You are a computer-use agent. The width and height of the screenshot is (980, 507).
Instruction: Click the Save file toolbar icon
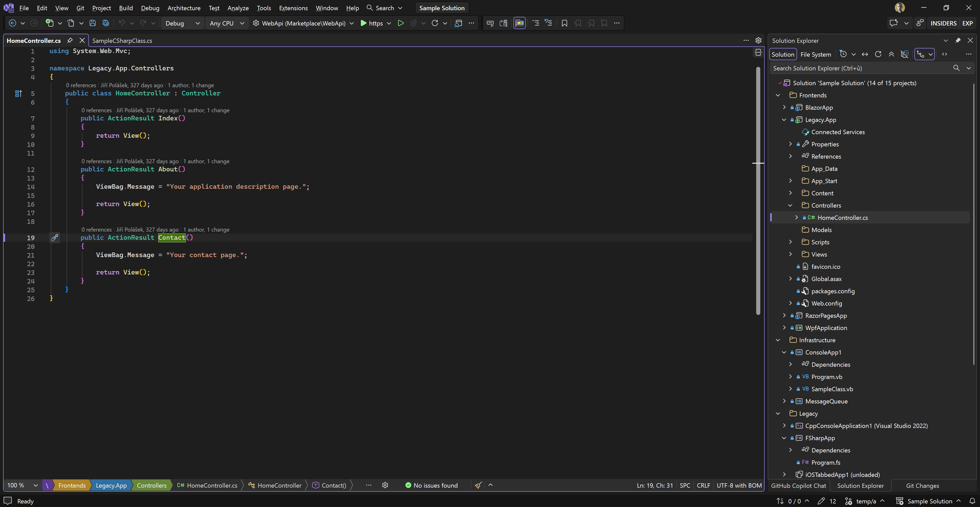[92, 23]
